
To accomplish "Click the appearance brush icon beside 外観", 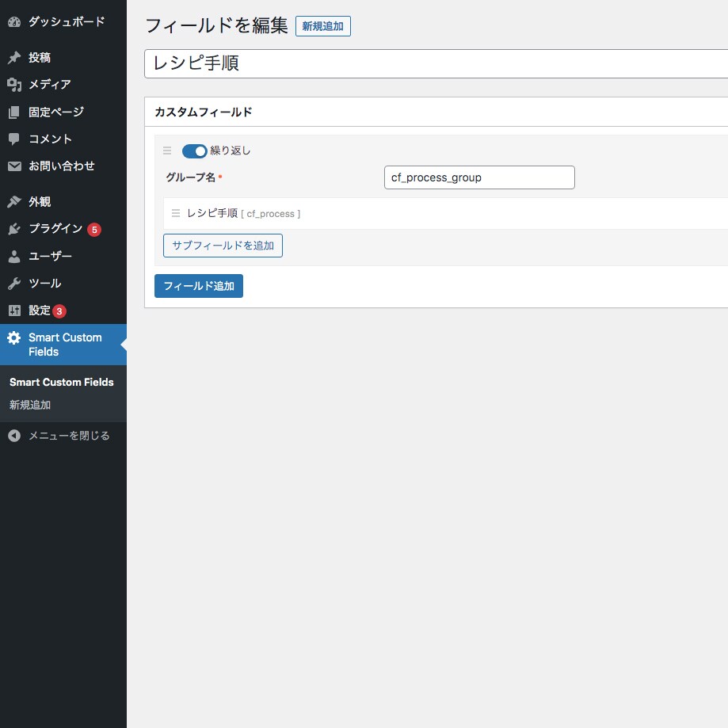I will pos(14,201).
